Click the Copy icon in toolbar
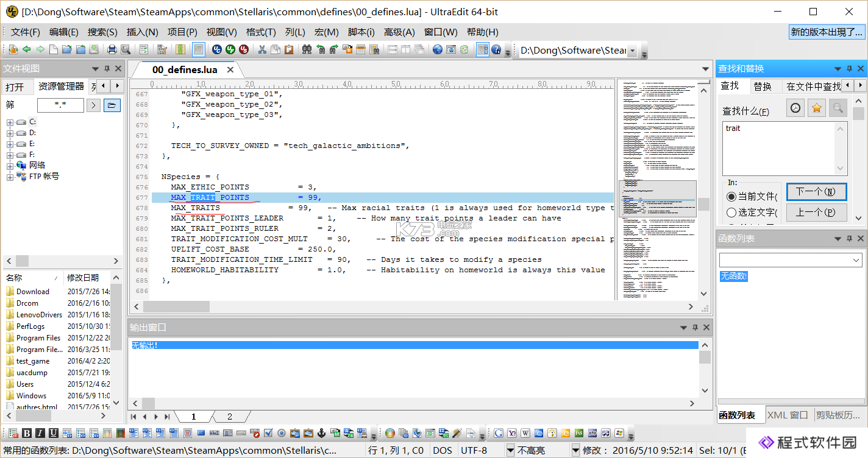 [276, 49]
